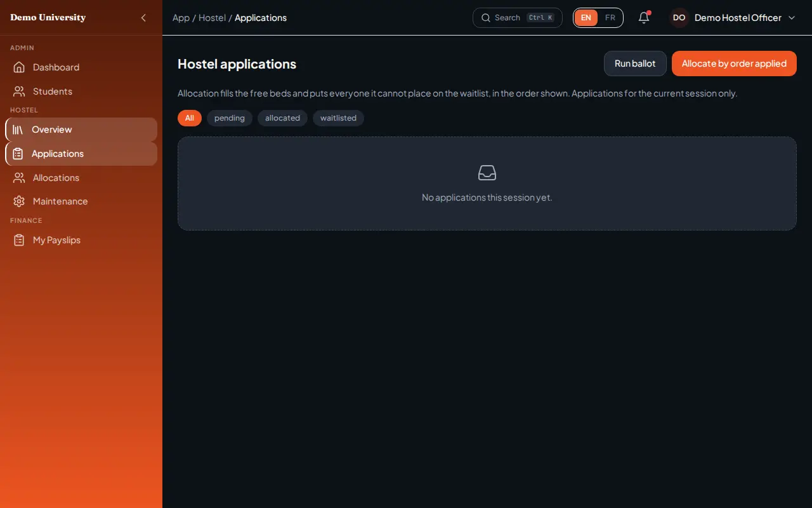Click the Demo Hostel Officer name

(738, 18)
